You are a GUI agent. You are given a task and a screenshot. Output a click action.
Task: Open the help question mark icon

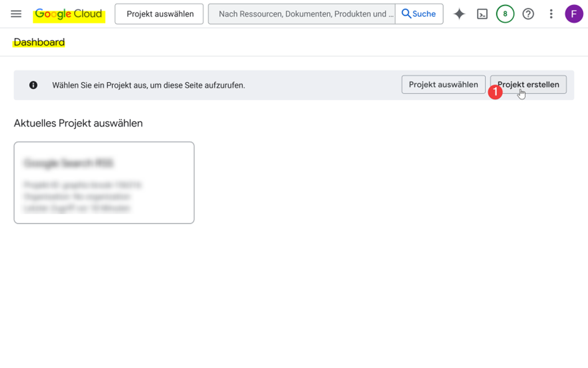[x=528, y=14]
